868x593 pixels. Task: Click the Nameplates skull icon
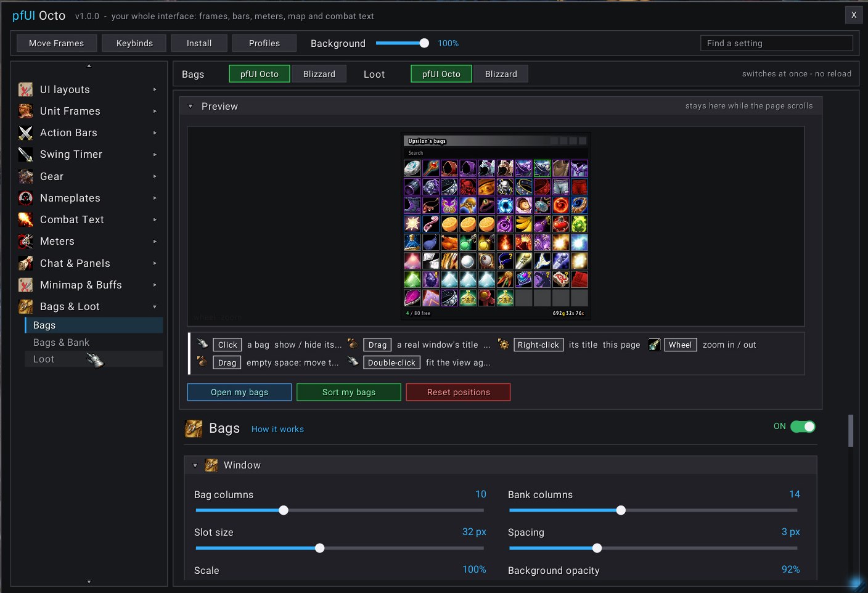pos(25,198)
